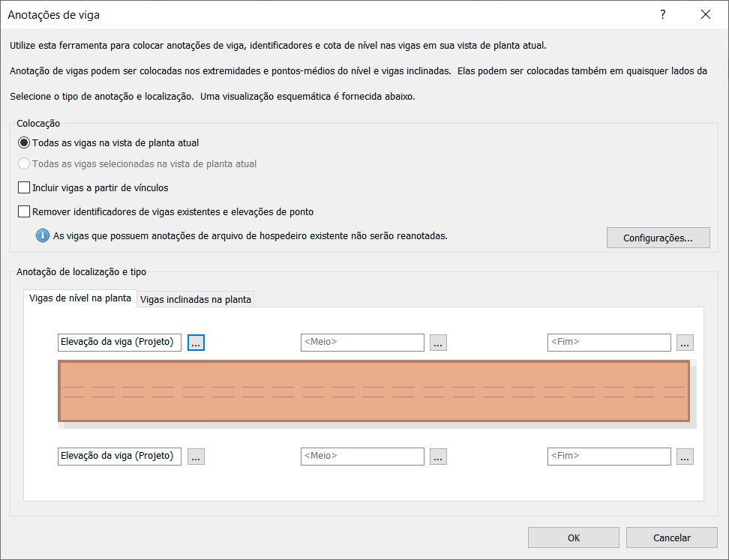The height and width of the screenshot is (560, 729).
Task: Open the browse button beside bottom start Elevação field
Action: [x=196, y=457]
